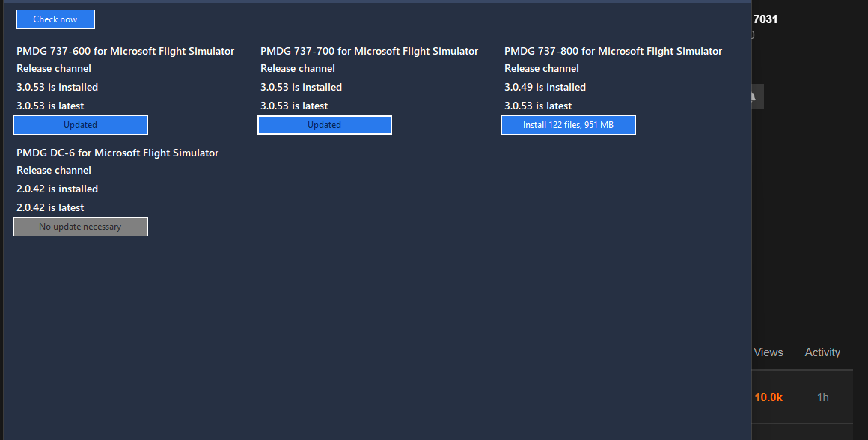This screenshot has height=440, width=868.
Task: Click Release channel under PMDG 737-600
Action: point(54,69)
